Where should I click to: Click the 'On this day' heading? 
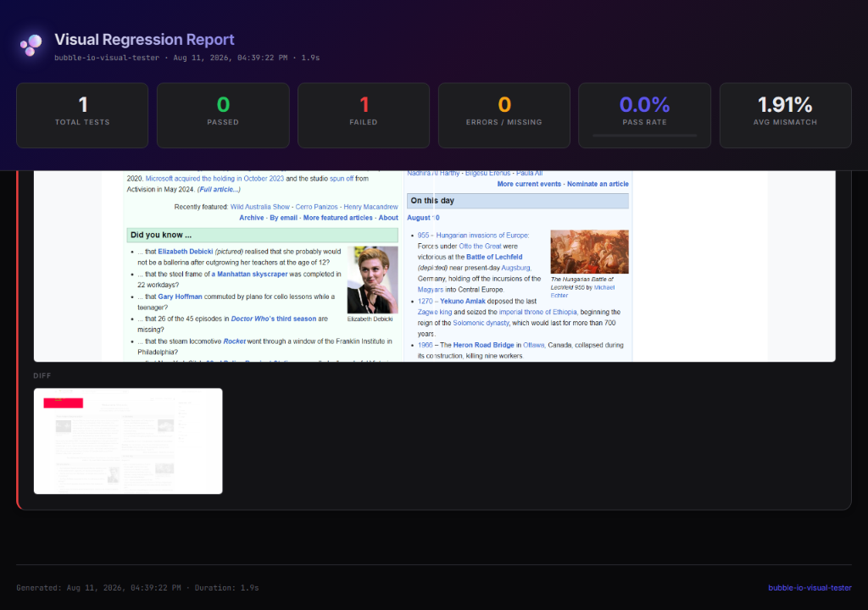coord(432,201)
